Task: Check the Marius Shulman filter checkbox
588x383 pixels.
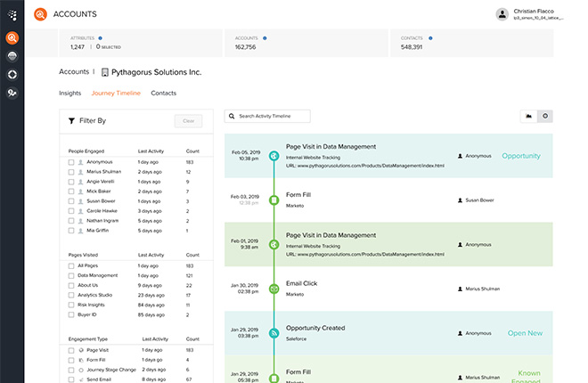Action: [x=71, y=172]
